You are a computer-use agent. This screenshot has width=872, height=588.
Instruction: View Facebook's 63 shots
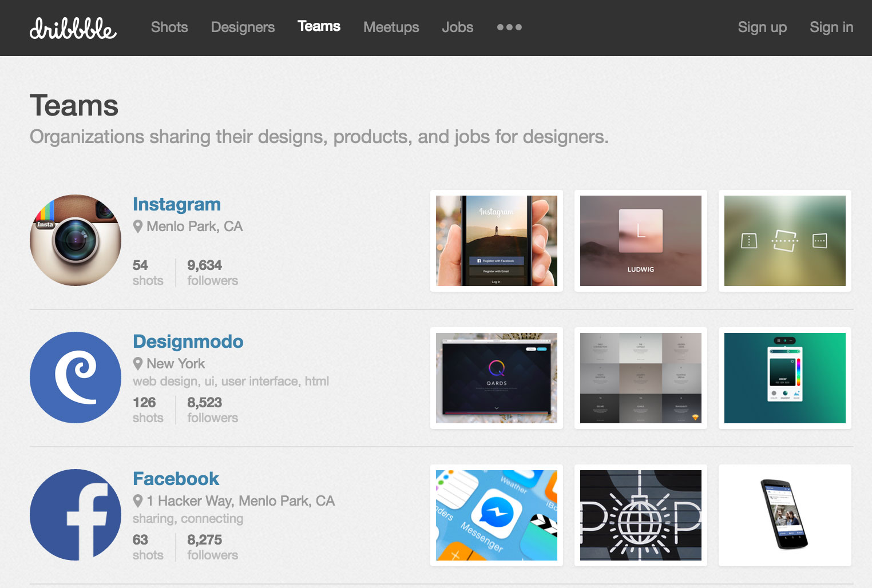point(148,547)
